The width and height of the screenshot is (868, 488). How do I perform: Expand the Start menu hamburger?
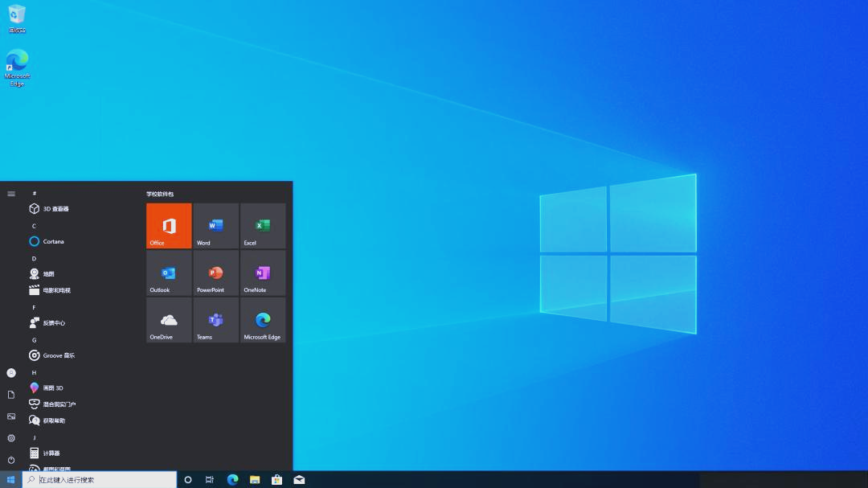coord(10,193)
